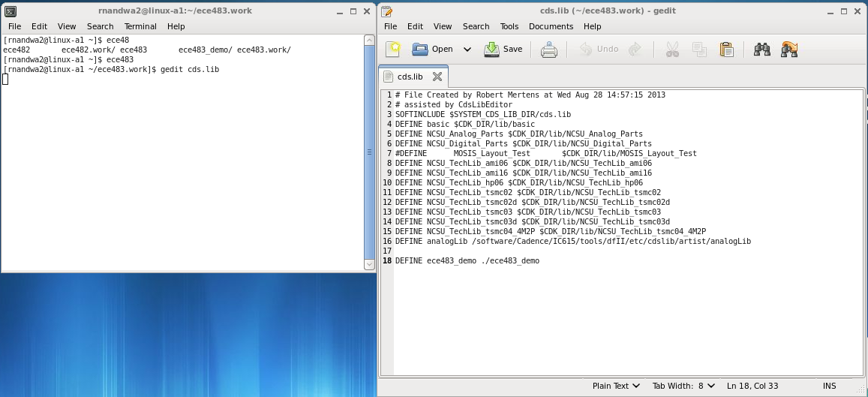Save the cds.lib file
The height and width of the screenshot is (397, 868).
click(503, 50)
